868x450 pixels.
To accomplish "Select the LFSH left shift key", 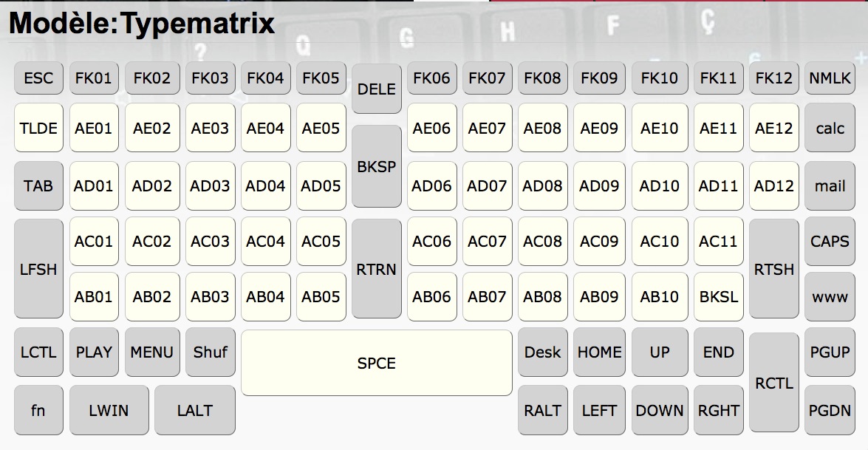I will (38, 269).
